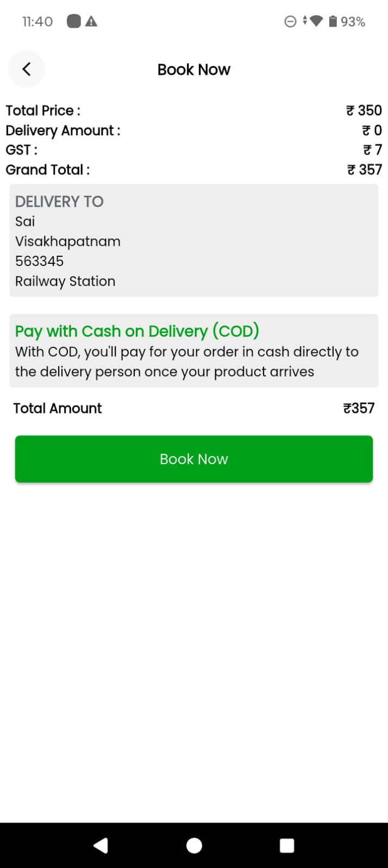Viewport: 388px width, 868px height.
Task: Tap the recipient name Sai in address
Action: [x=26, y=221]
